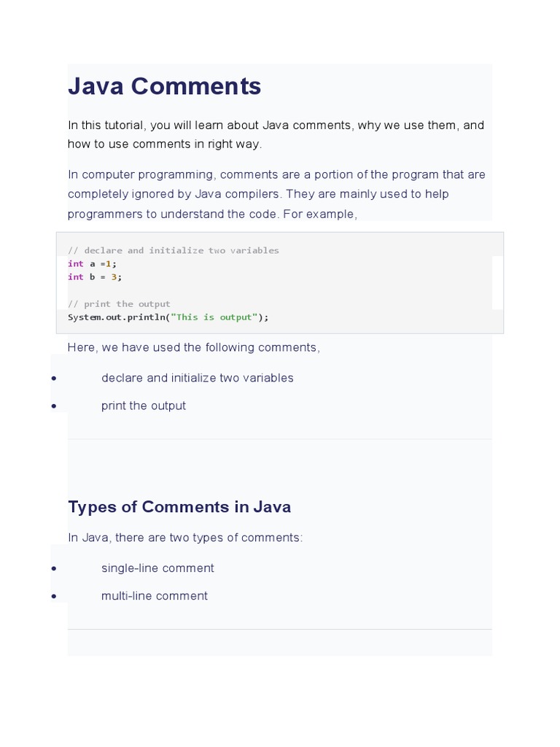Click the "Types of Comments in Java" heading

(179, 507)
